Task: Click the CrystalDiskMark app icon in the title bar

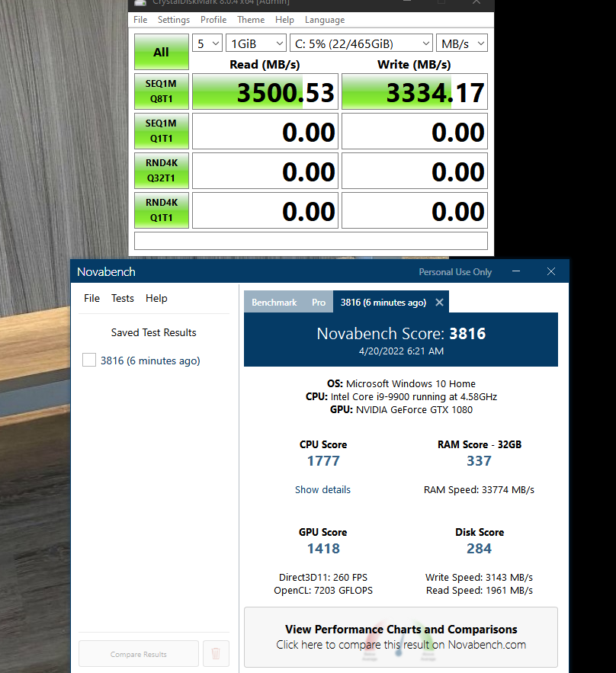Action: click(x=140, y=2)
